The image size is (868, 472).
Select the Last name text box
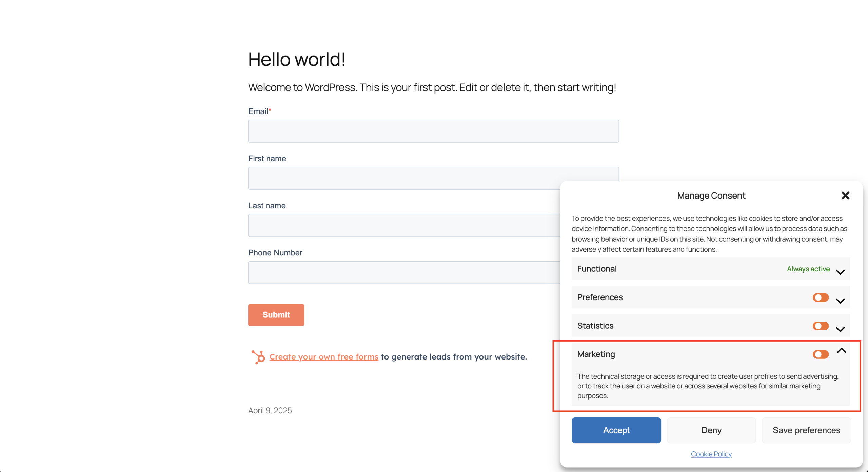tap(404, 225)
